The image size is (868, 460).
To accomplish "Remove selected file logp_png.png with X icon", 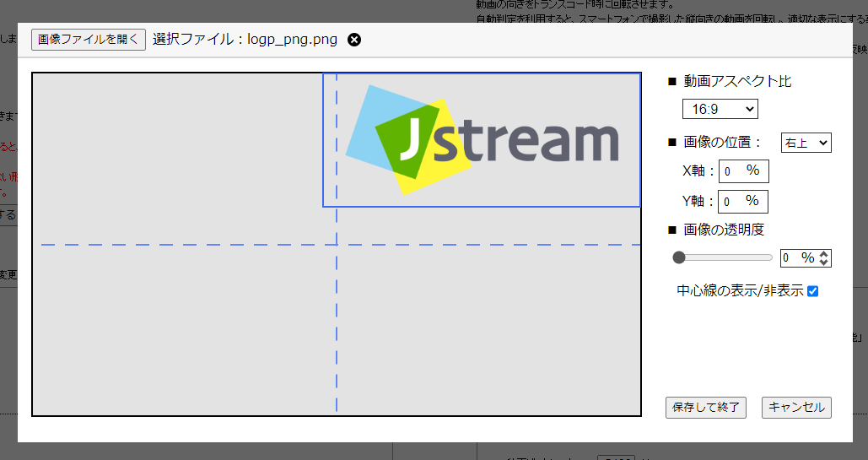I will [x=354, y=40].
